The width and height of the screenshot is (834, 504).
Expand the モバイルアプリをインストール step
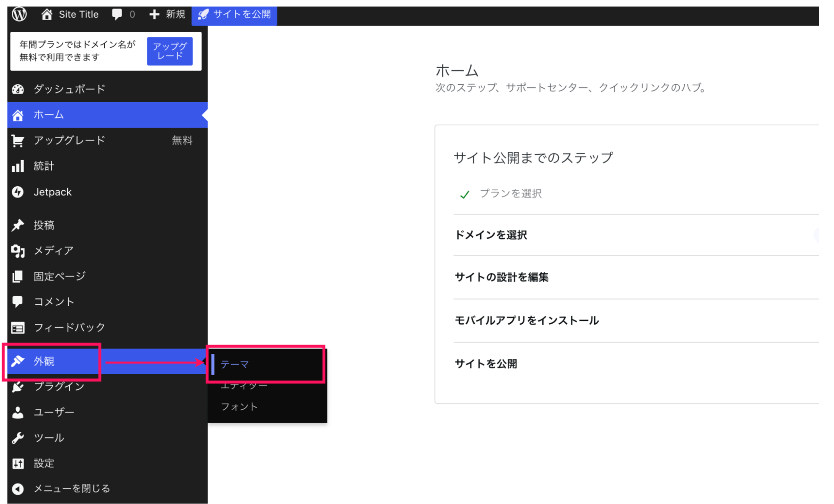[527, 320]
